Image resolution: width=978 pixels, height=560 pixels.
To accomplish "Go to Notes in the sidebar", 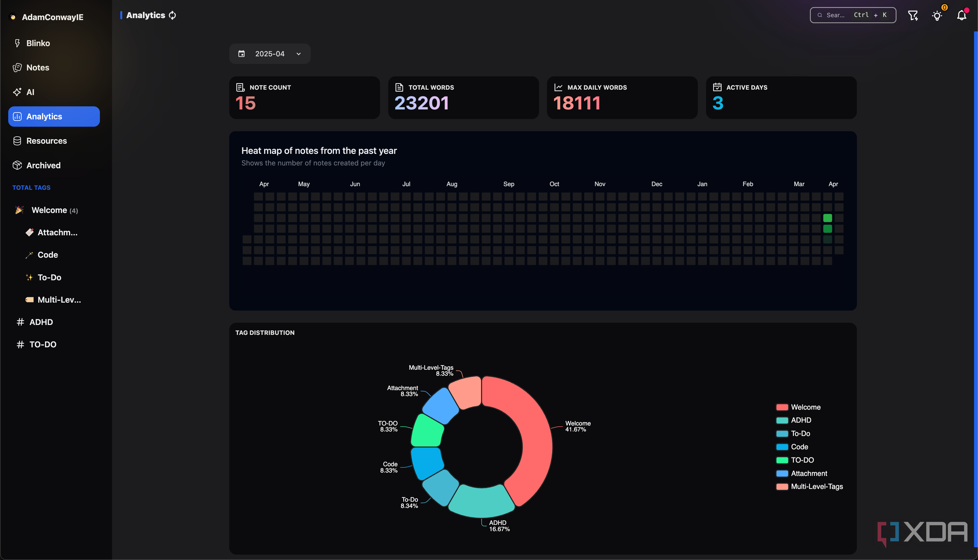I will (x=54, y=67).
